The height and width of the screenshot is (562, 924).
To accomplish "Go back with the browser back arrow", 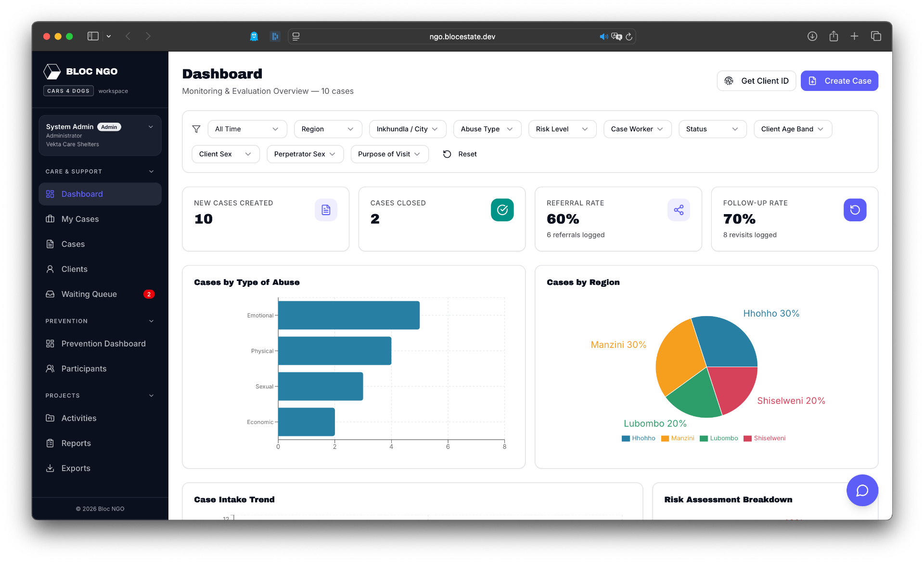I will click(128, 36).
